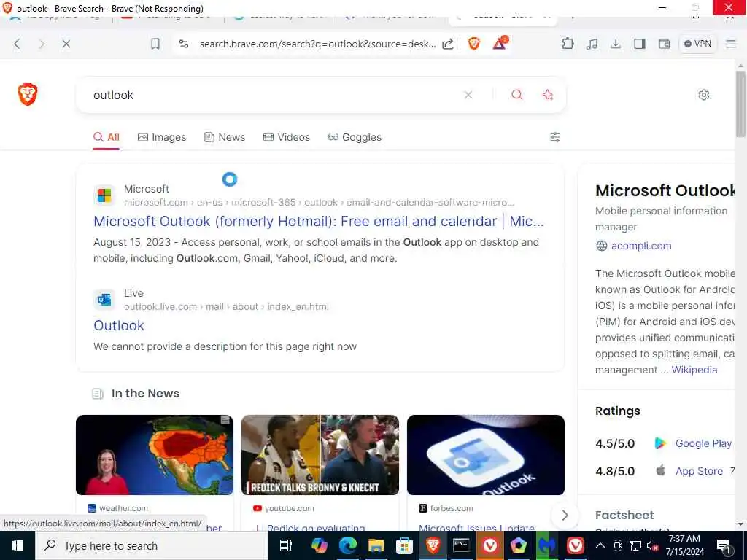
Task: Click the page vertical scrollbar thumb
Action: click(740, 104)
